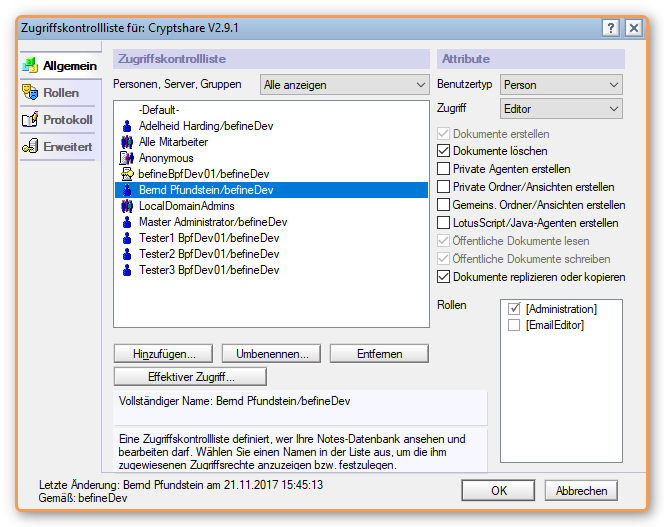
Task: Check the [EmailEditor] role
Action: [x=514, y=325]
